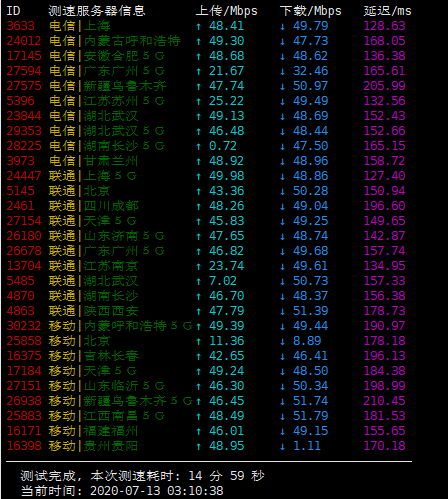
Task: Click the download arrow beside 8.89
Action: click(283, 341)
